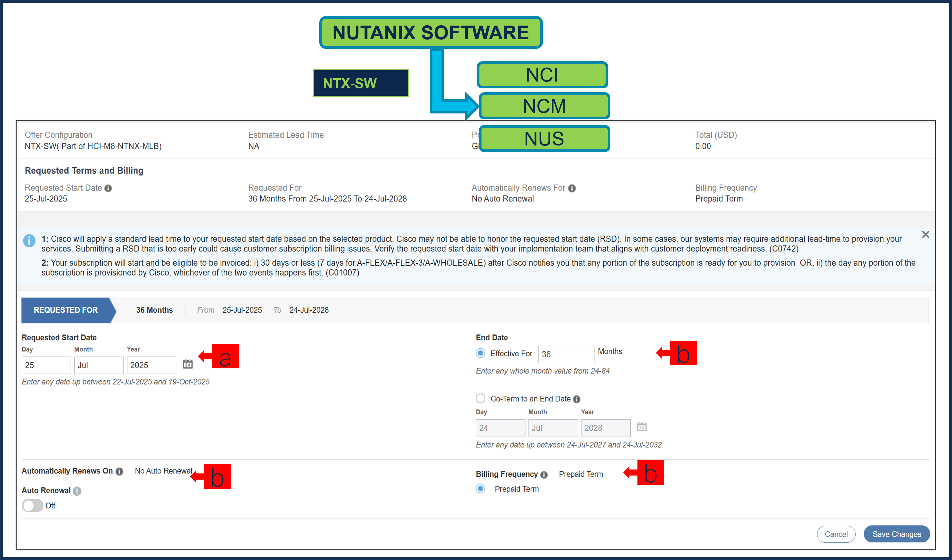
Task: Select the NCM option
Action: pos(544,106)
